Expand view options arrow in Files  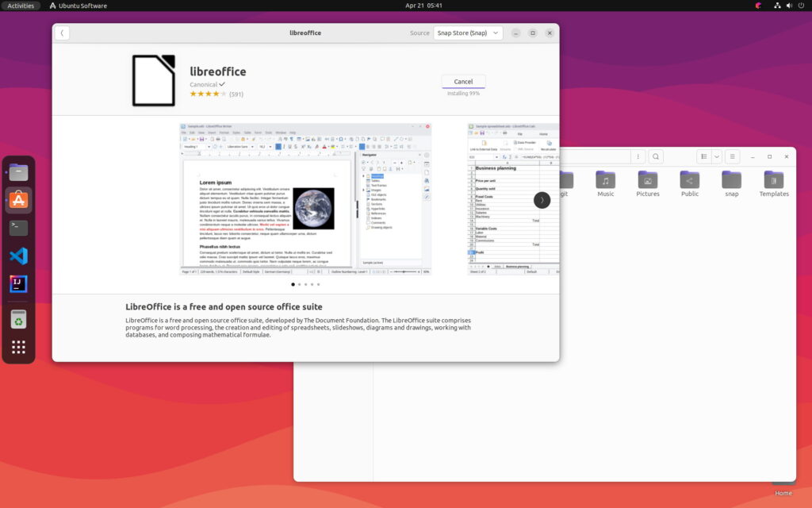pos(716,157)
